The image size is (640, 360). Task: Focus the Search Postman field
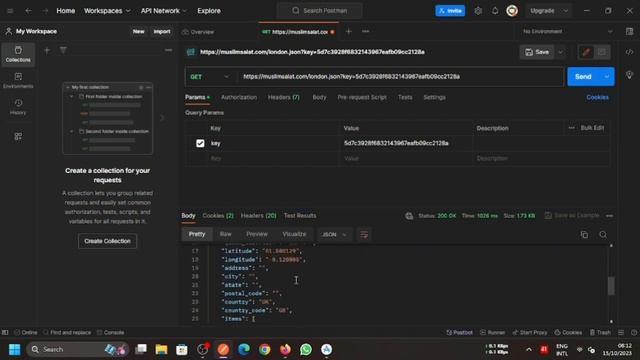click(x=320, y=11)
